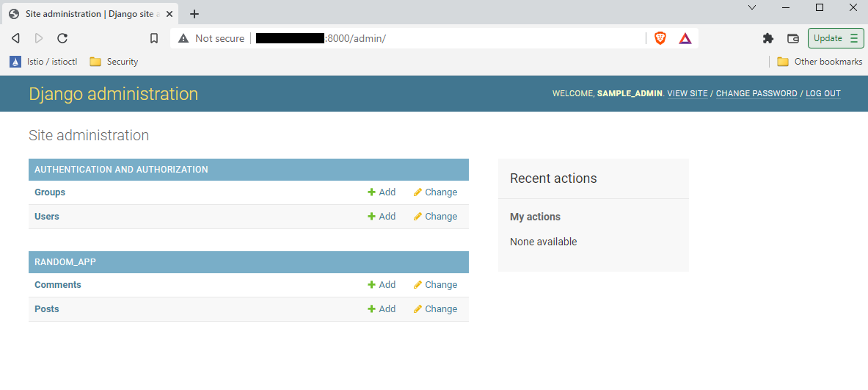Open the Groups model link

50,192
